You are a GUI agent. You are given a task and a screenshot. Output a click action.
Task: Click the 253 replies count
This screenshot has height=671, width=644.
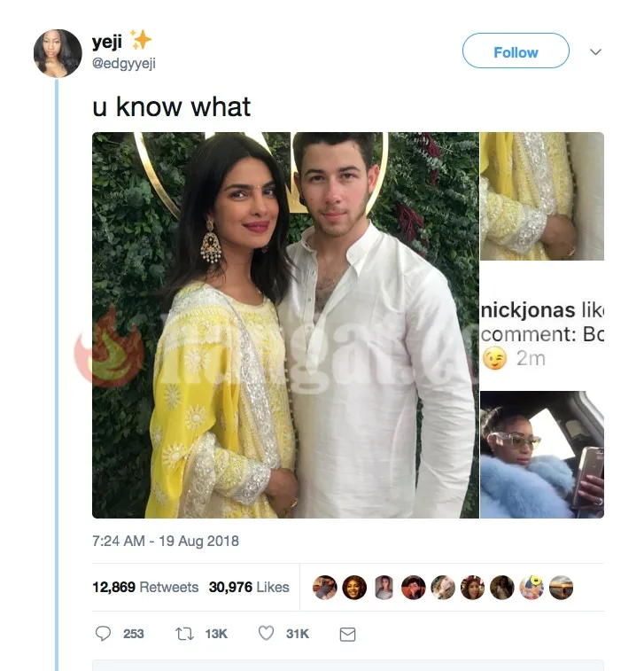(134, 634)
